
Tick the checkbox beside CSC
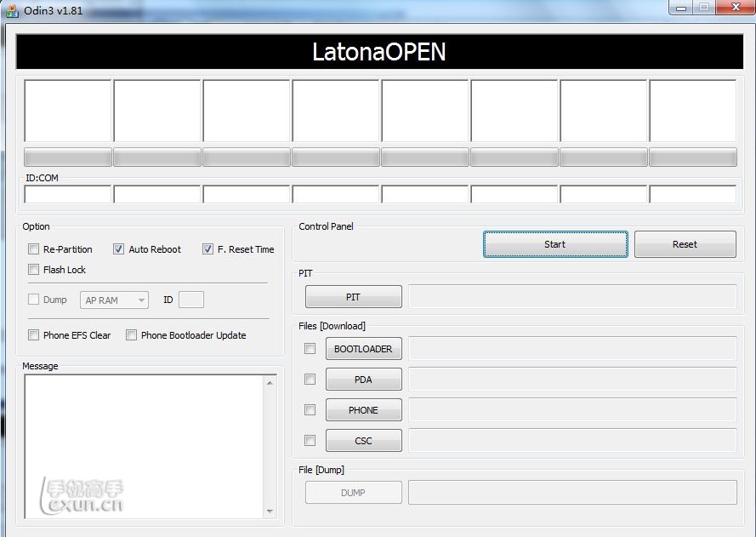[x=310, y=440]
